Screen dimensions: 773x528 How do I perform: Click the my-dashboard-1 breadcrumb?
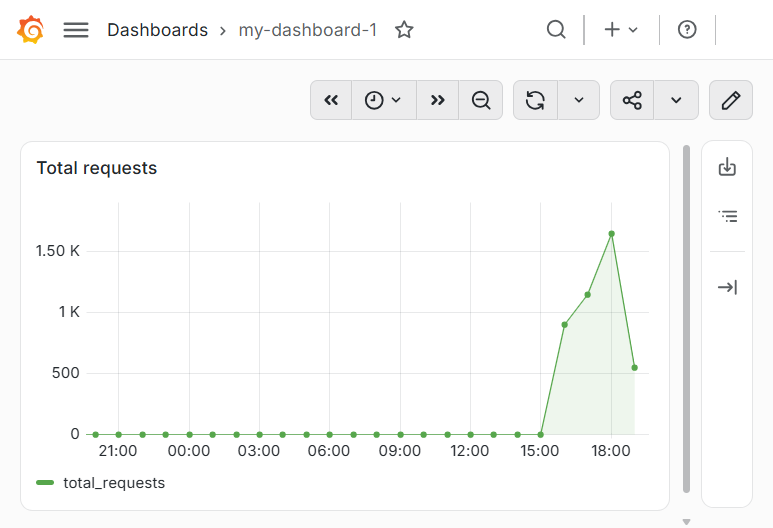[x=308, y=30]
